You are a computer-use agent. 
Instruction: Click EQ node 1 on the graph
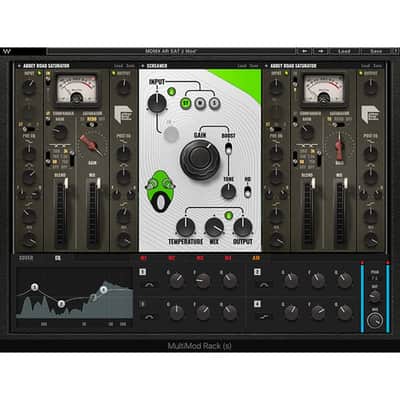[x=35, y=287]
